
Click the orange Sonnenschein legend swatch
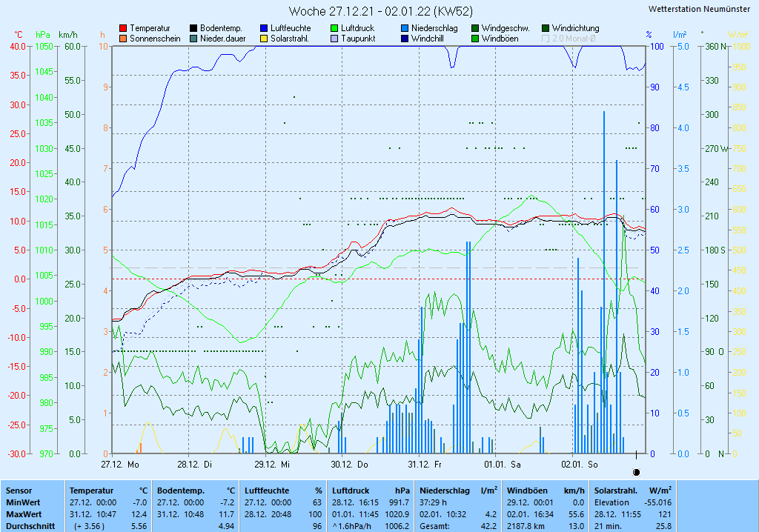tap(123, 39)
